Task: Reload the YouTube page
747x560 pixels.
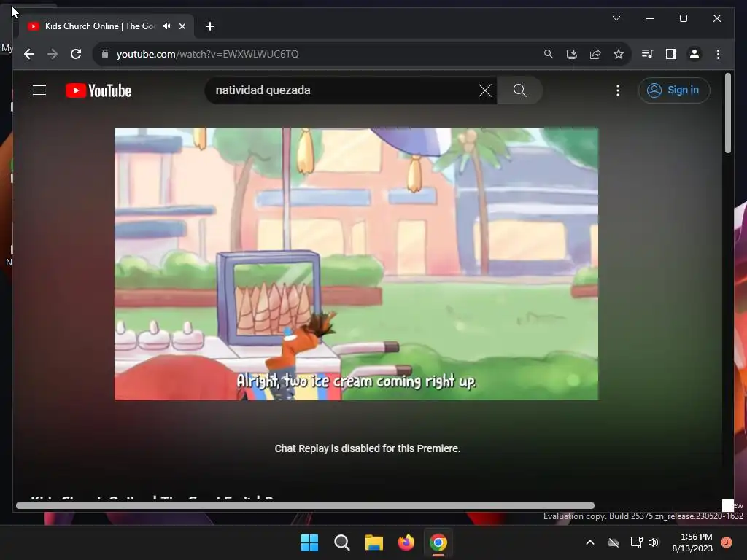Action: (x=76, y=54)
